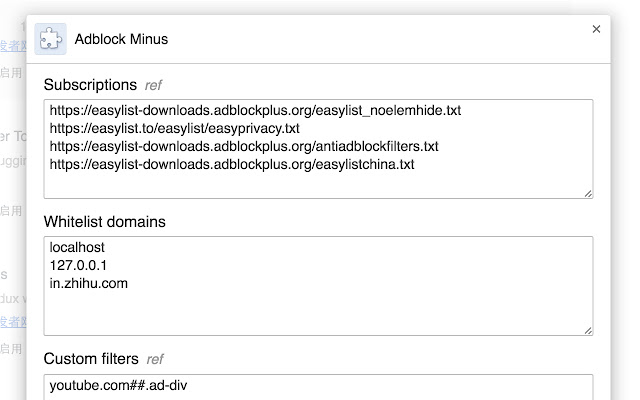
Task: Click empty space below in.zhihu.com entry
Action: pos(300,310)
